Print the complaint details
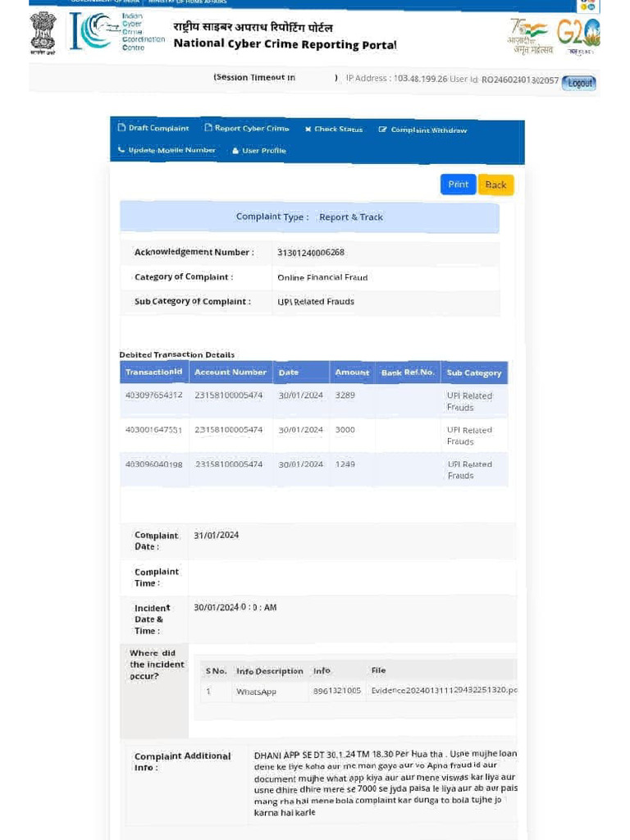This screenshot has height=840, width=630. point(458,185)
